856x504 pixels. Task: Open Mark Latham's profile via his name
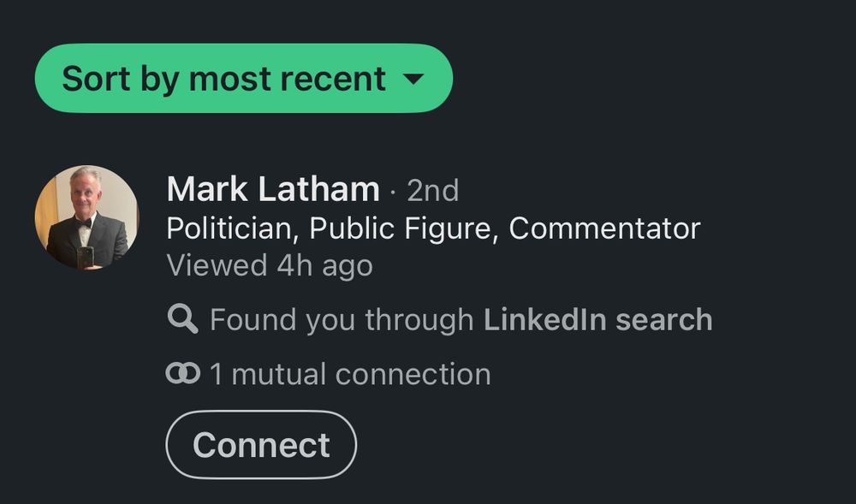[273, 189]
